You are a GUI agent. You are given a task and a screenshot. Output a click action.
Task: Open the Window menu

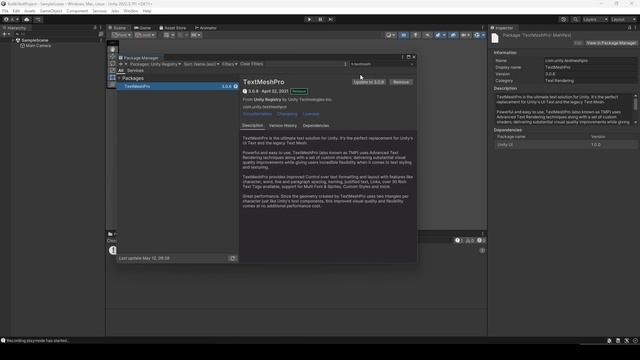click(x=131, y=11)
